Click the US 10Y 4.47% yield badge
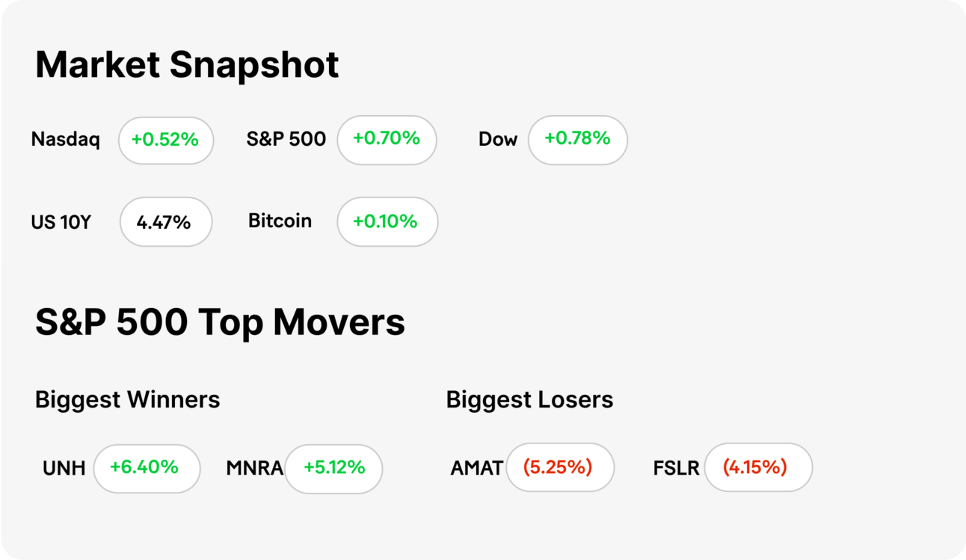 point(166,222)
